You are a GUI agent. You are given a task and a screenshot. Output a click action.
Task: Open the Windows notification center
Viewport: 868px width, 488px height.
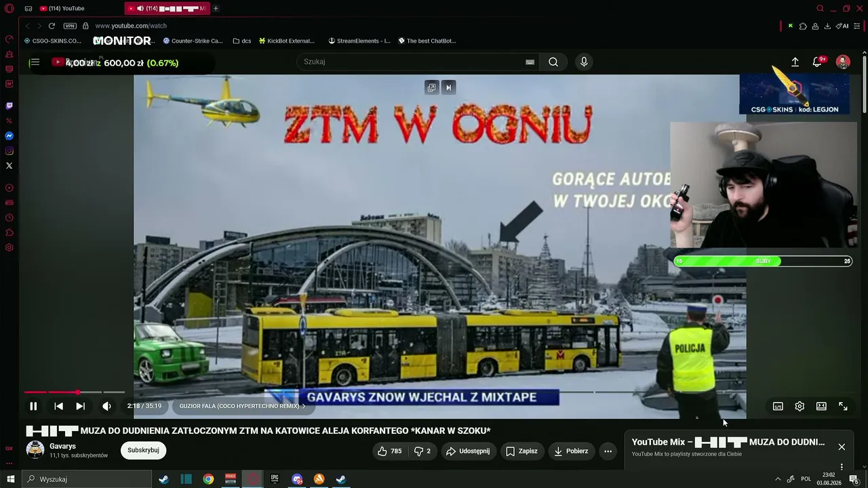coord(854,479)
